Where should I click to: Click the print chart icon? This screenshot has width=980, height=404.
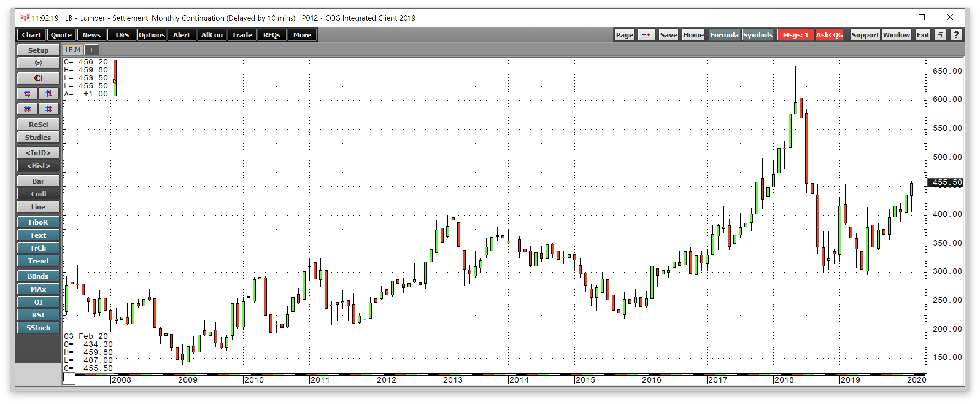(x=38, y=63)
